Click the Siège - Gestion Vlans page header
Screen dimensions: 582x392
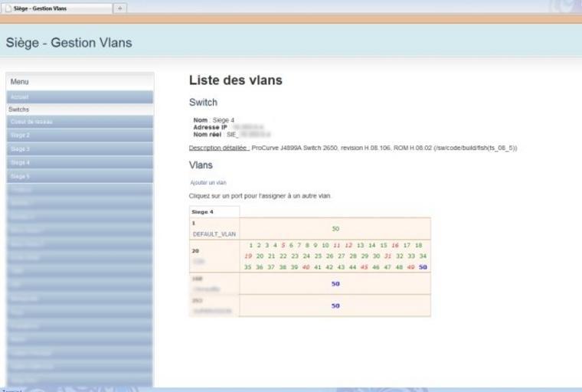pyautogui.click(x=69, y=43)
